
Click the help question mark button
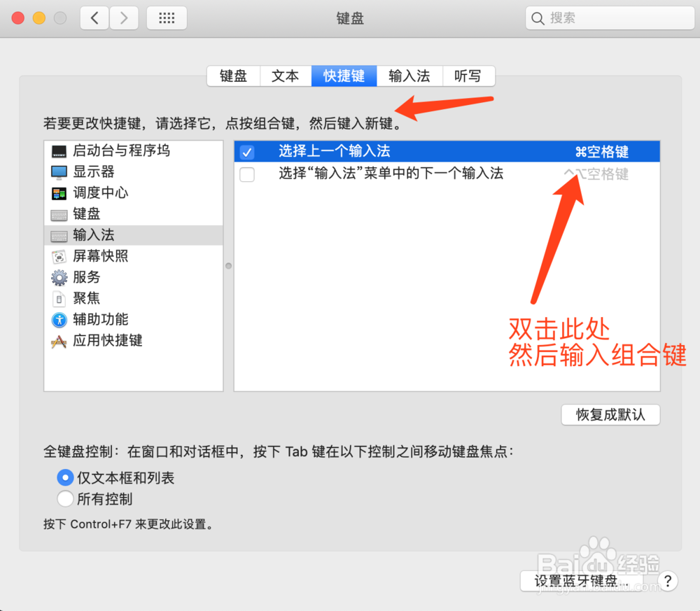(667, 581)
